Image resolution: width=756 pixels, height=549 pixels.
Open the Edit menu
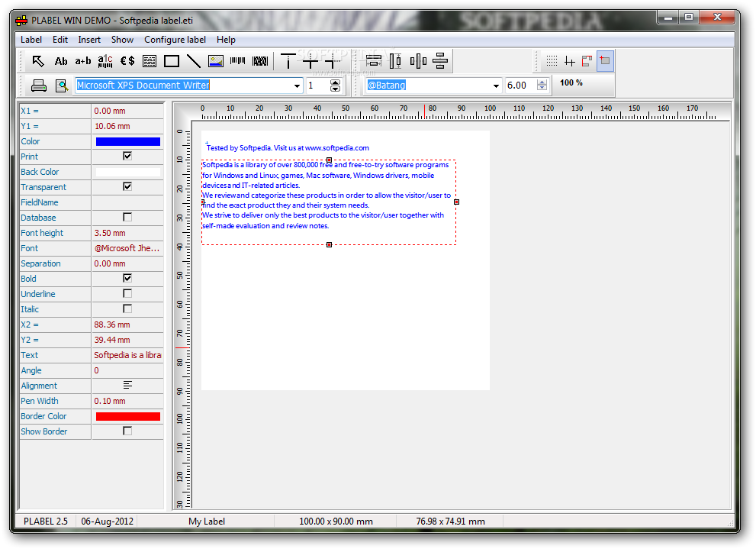(x=60, y=40)
